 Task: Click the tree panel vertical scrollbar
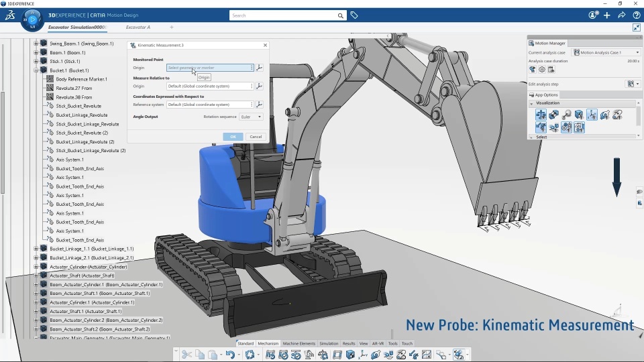coord(3,142)
